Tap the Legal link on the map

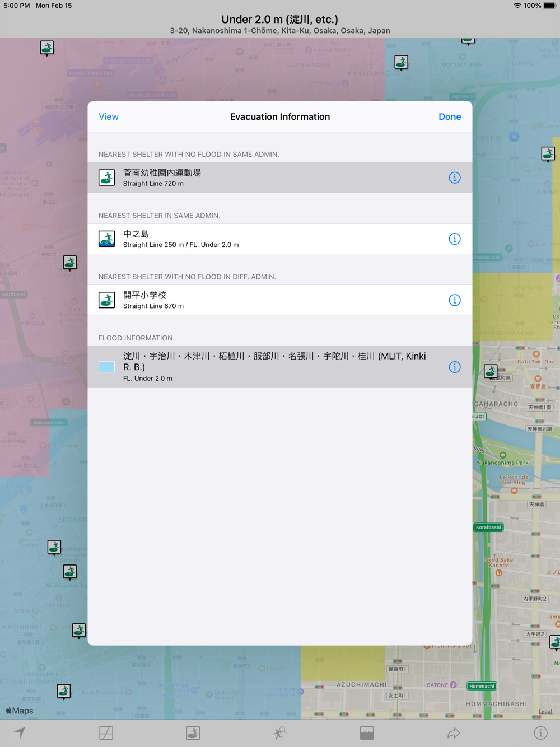545,712
